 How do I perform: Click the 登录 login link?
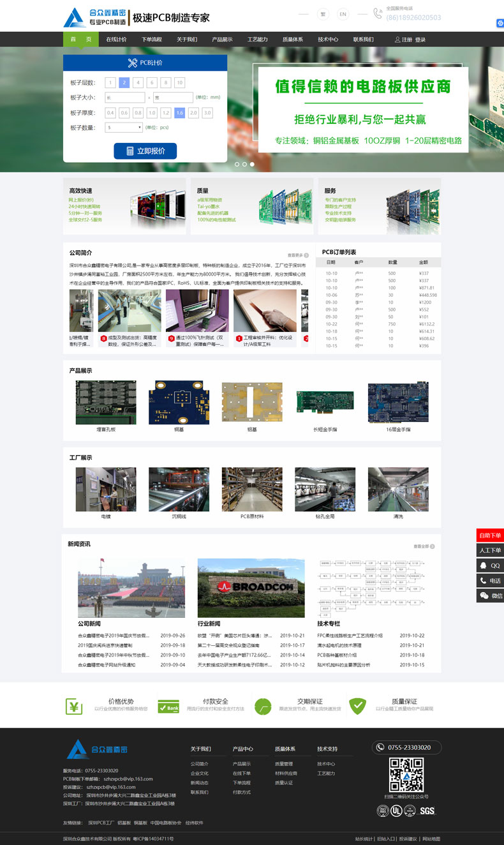pyautogui.click(x=420, y=40)
